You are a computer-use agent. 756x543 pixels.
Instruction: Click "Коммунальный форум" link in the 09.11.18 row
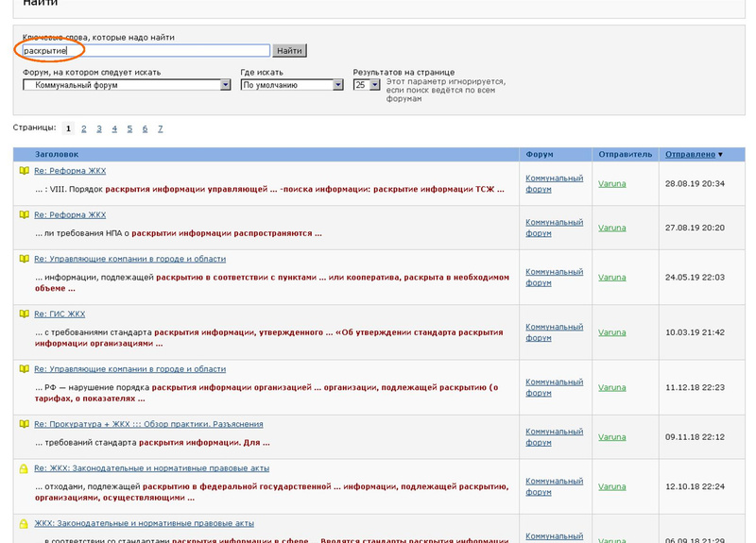click(554, 436)
